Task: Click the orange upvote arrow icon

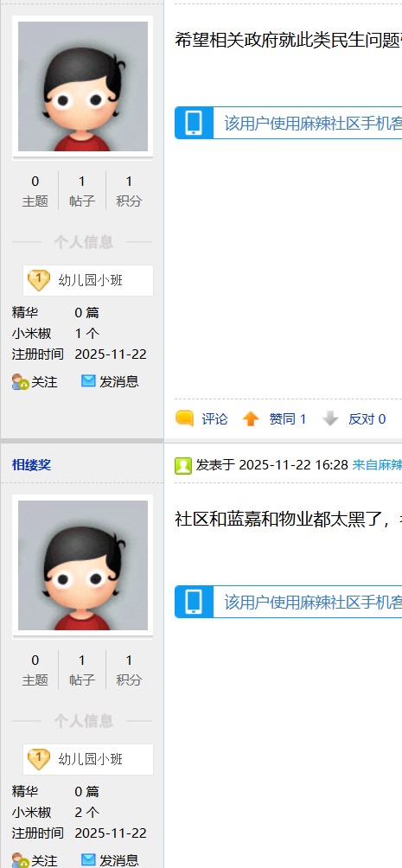Action: tap(251, 419)
